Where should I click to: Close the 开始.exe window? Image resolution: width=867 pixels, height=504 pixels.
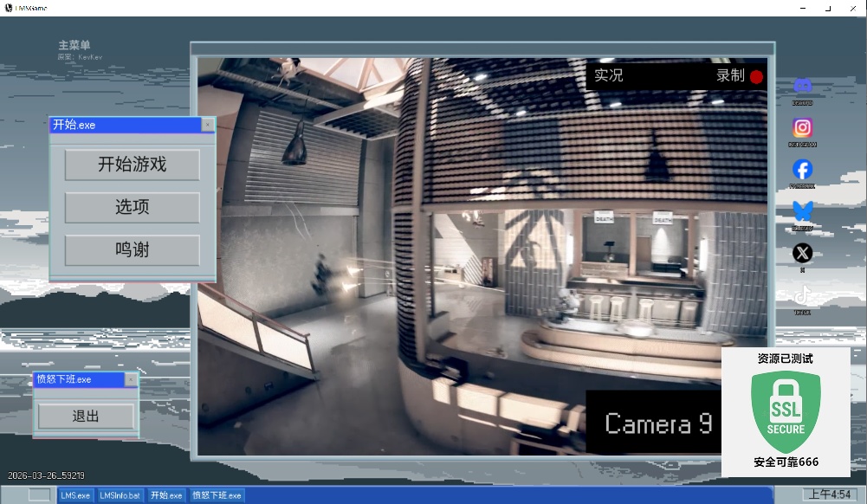207,125
